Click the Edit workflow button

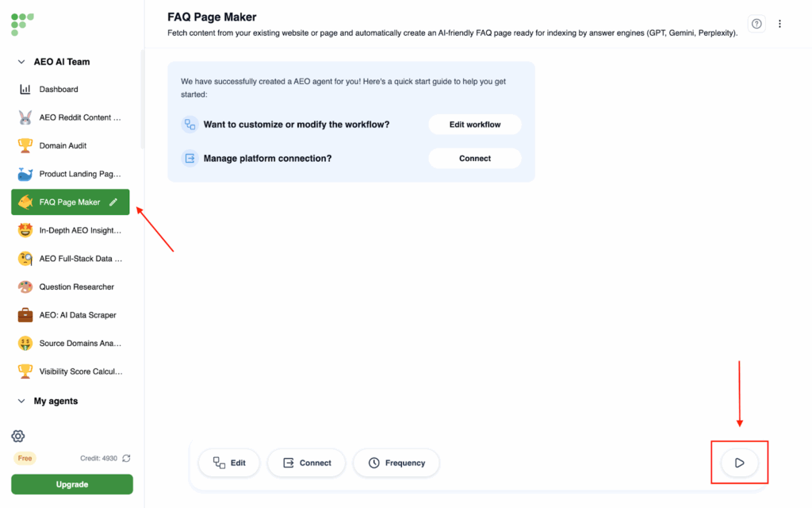click(475, 125)
